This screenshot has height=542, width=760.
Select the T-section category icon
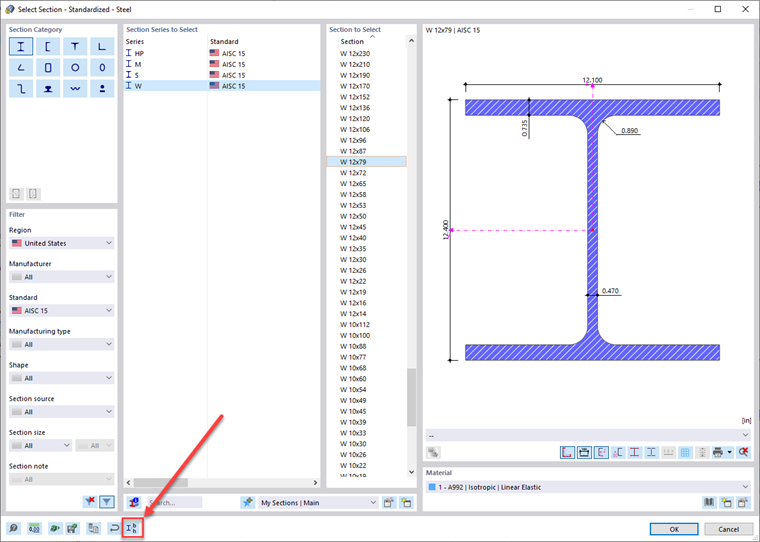coord(75,47)
